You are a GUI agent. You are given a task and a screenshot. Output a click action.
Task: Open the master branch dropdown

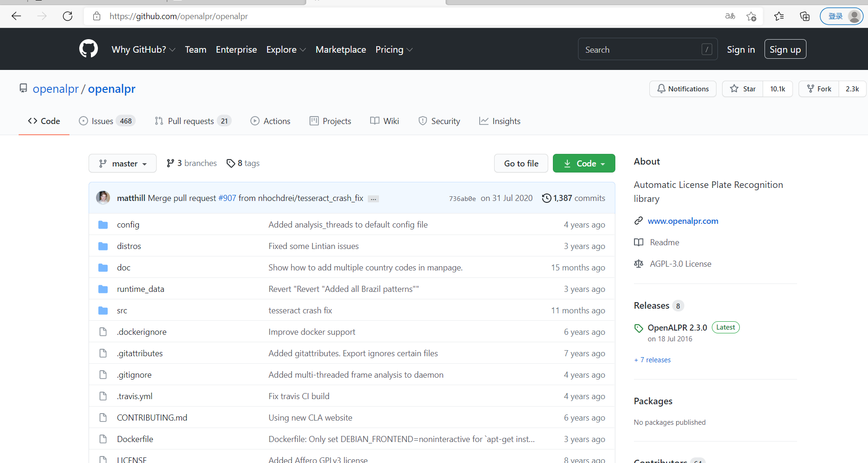tap(123, 164)
